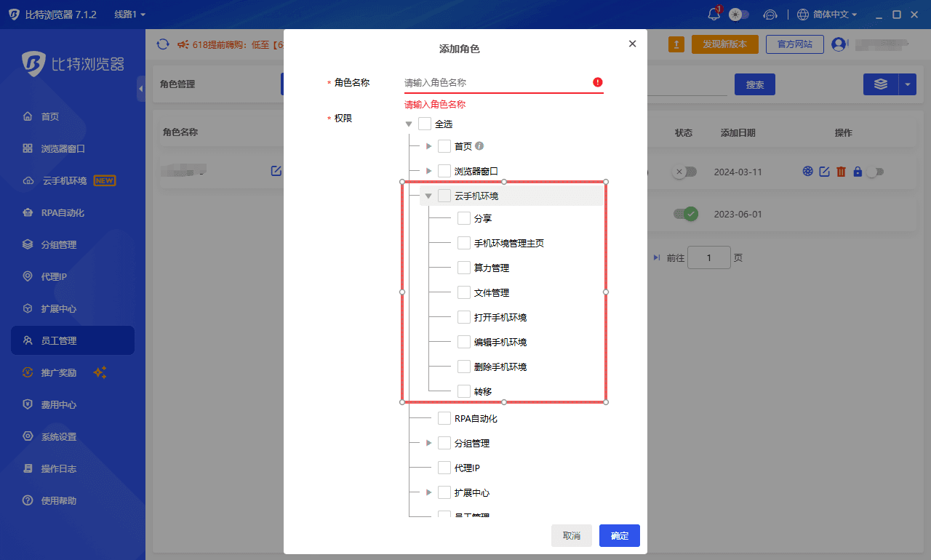Open the 线路1 dropdown in title bar
931x560 pixels.
130,15
